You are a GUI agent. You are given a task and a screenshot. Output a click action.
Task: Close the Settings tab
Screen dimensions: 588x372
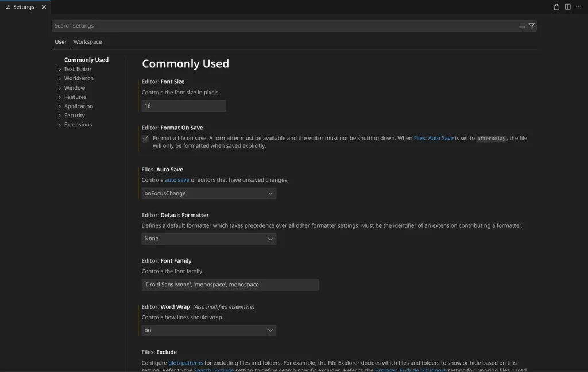coord(44,7)
